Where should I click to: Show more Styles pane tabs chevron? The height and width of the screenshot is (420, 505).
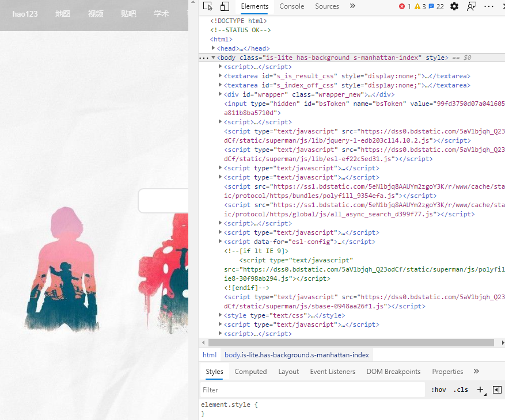476,372
